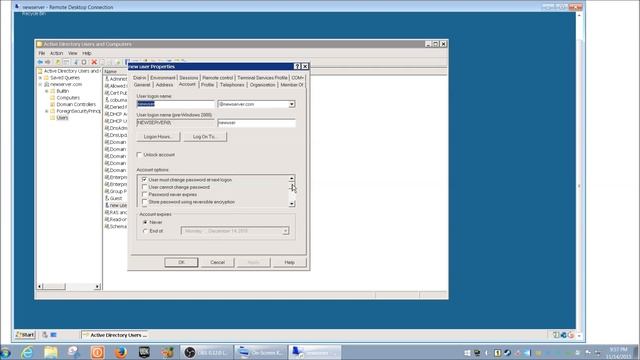Click the Forward arrow in AD toolbar
Viewport: 640px width, 360px height.
pos(47,62)
